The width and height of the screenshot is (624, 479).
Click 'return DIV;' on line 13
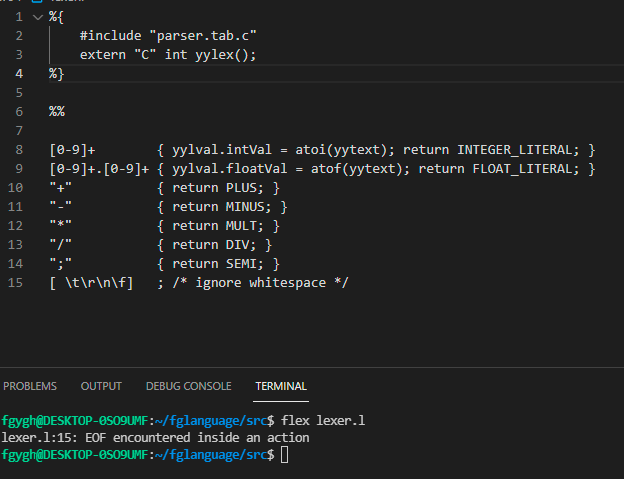[x=214, y=245]
